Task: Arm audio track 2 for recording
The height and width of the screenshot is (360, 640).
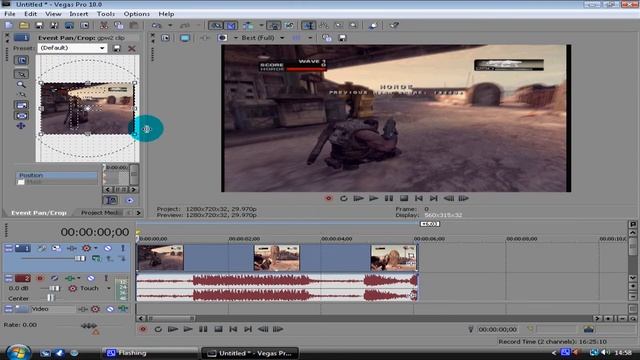Action: 40,278
